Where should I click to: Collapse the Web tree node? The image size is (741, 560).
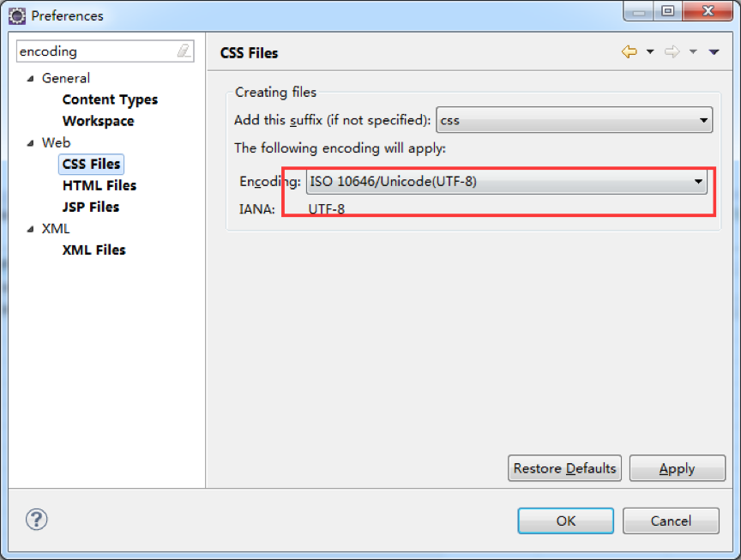click(x=31, y=142)
